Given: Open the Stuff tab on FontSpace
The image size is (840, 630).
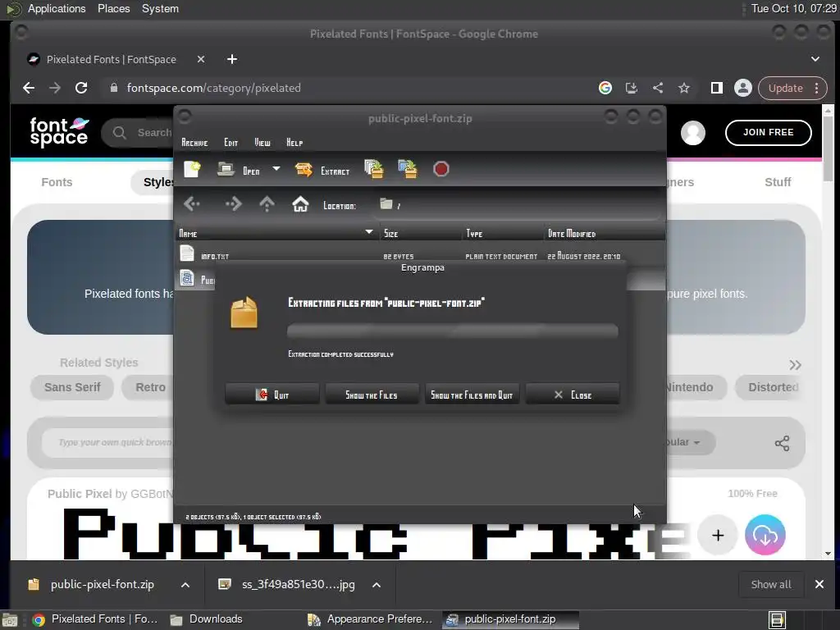Looking at the screenshot, I should pyautogui.click(x=778, y=182).
